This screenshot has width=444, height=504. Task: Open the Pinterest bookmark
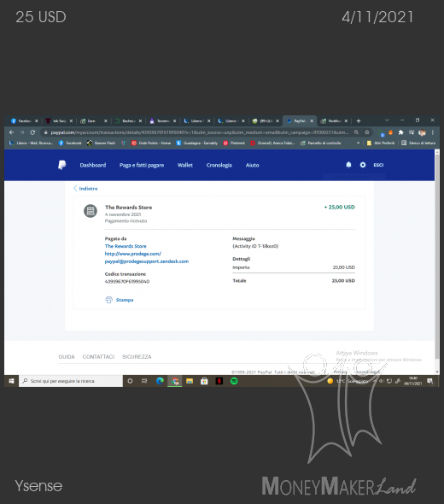click(234, 143)
